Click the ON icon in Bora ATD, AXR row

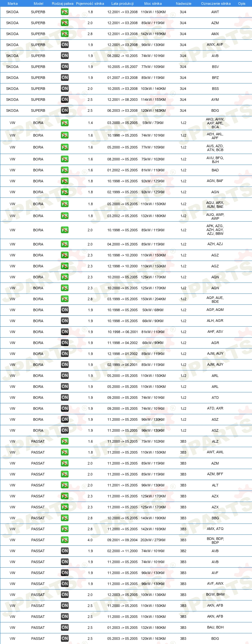tap(65, 409)
